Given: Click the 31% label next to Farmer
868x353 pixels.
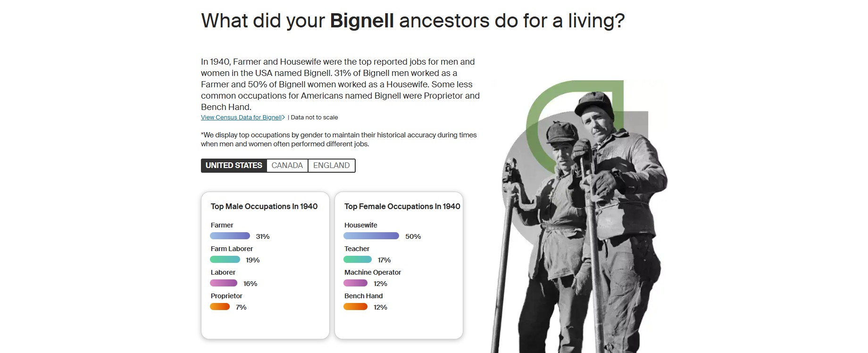Looking at the screenshot, I should coord(262,236).
